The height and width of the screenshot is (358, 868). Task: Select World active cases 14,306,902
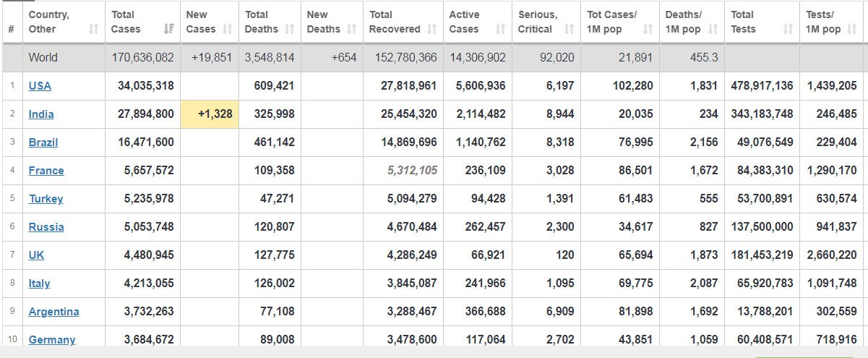478,57
